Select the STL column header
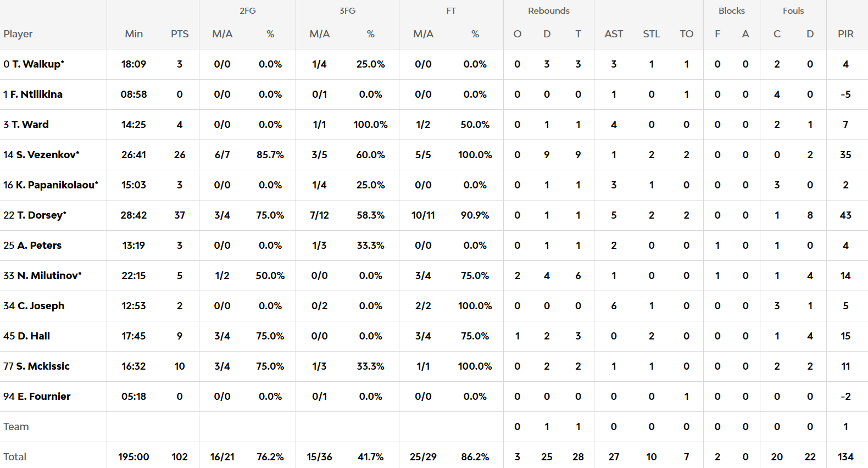Viewport: 868px width, 468px height. click(x=652, y=34)
